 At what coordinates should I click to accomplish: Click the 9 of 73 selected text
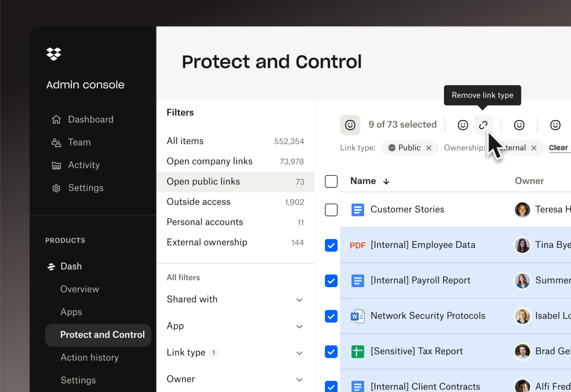click(x=402, y=125)
